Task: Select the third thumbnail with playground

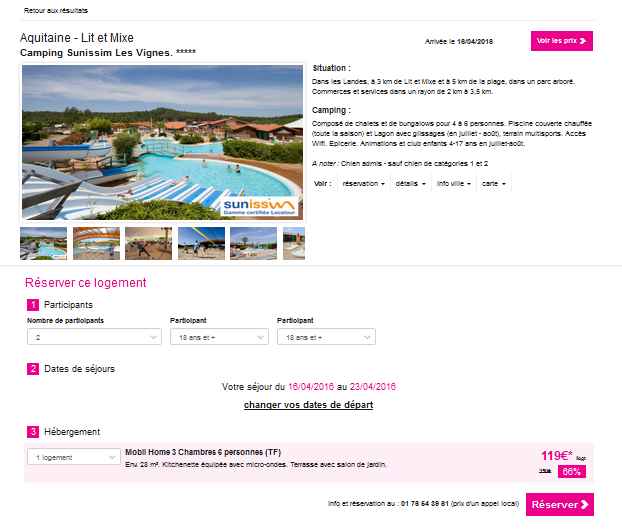Action: [x=148, y=244]
